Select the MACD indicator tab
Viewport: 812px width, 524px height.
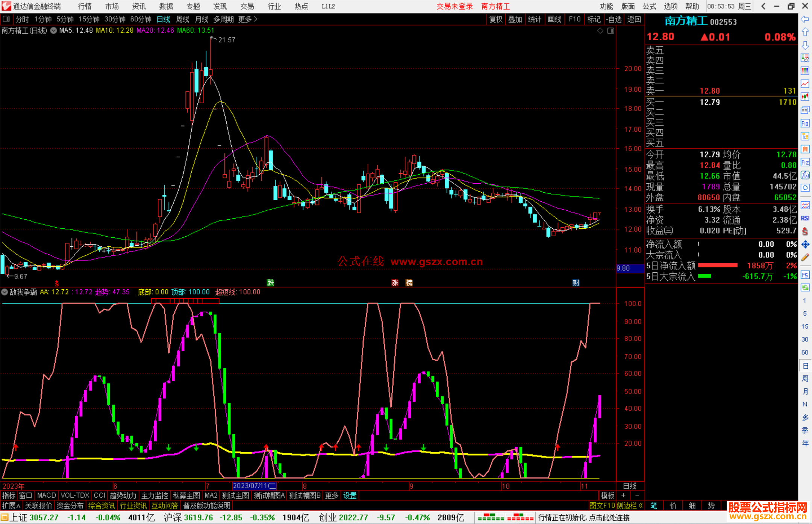[47, 495]
